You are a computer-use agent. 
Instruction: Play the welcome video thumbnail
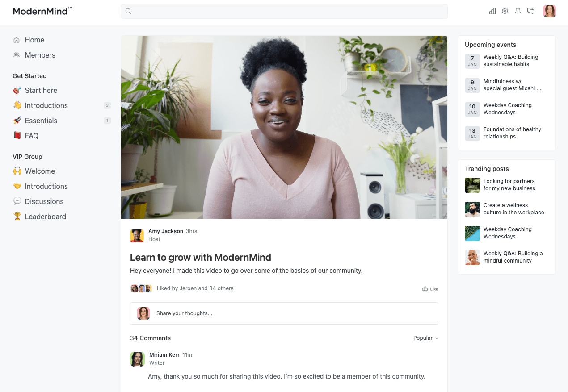click(x=284, y=127)
